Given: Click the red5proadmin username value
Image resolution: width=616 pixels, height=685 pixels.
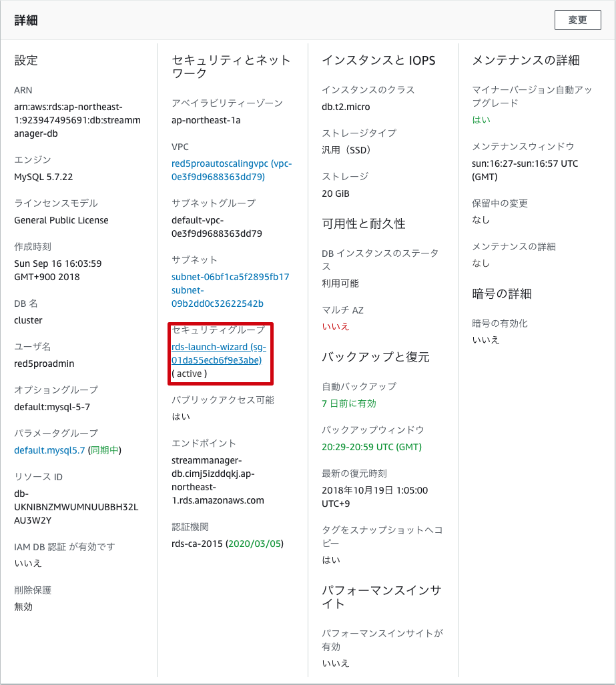Looking at the screenshot, I should coord(44,364).
